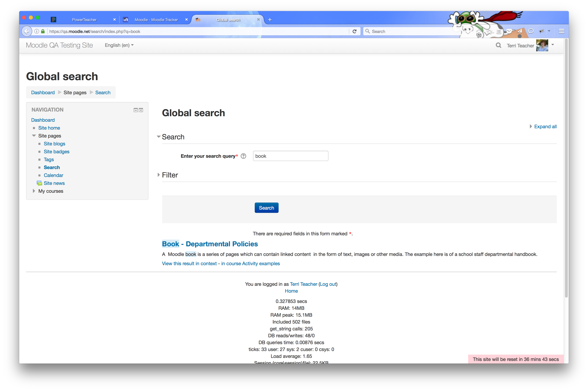The image size is (588, 391).
Task: Show bookmarks list icon
Action: (499, 31)
